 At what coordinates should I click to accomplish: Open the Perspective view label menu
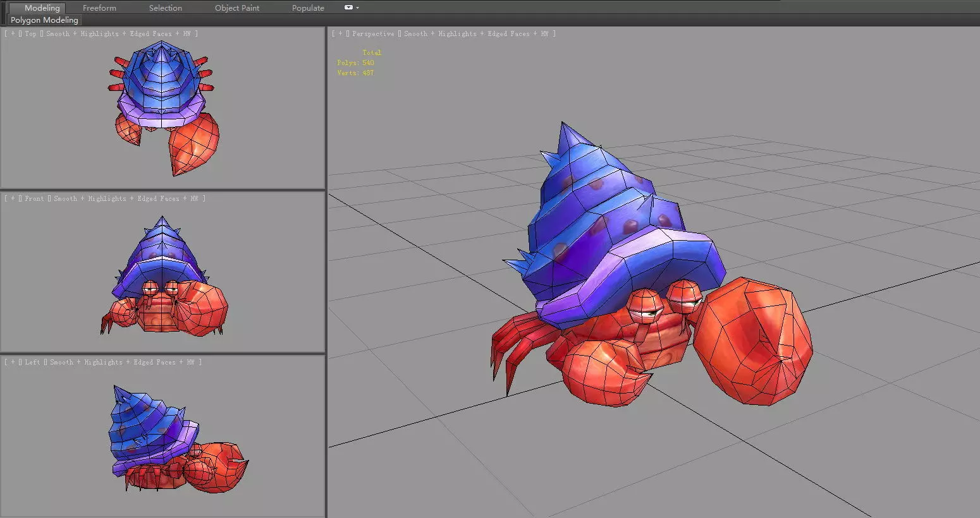[x=373, y=33]
